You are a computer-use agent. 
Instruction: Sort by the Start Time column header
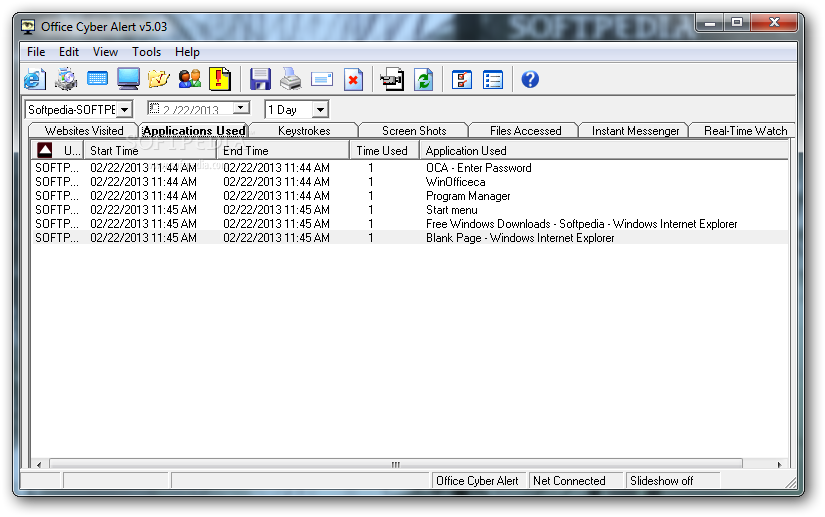coord(150,150)
